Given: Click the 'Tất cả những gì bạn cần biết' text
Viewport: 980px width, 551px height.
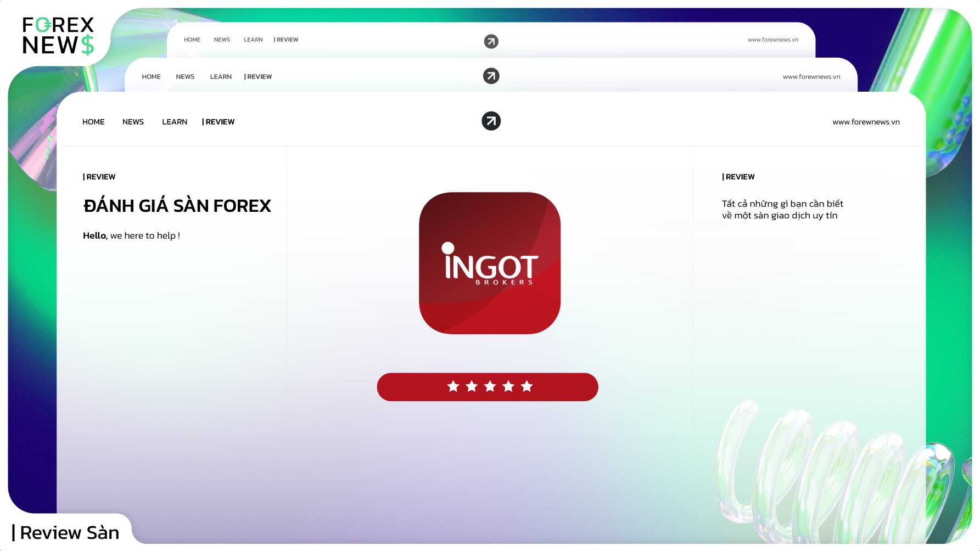Looking at the screenshot, I should coord(782,204).
